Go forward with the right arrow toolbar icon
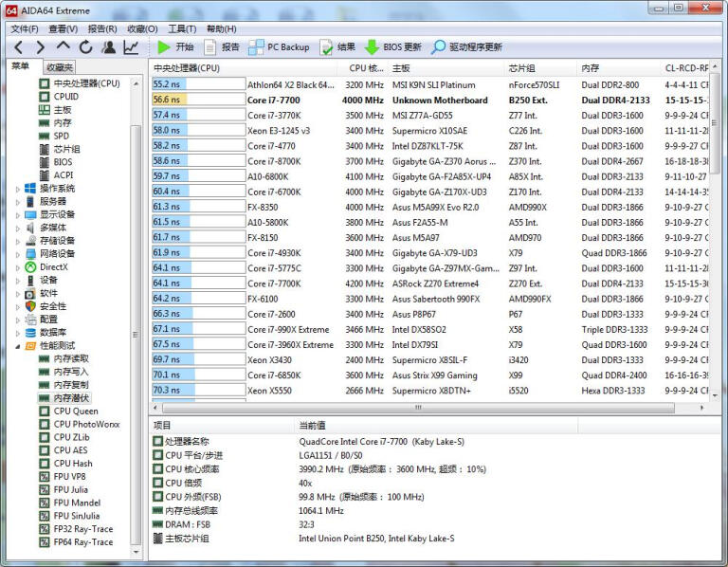Screen dimensions: 728x567 tap(41, 46)
